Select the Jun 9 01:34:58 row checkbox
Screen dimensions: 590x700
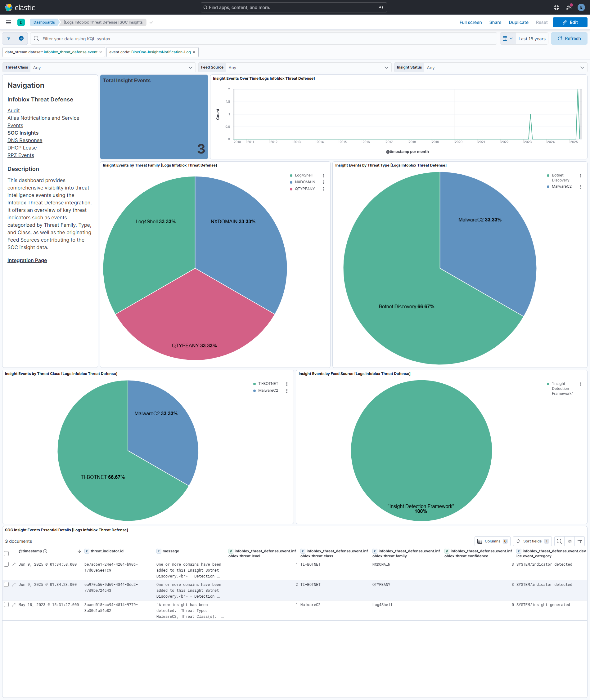click(6, 564)
